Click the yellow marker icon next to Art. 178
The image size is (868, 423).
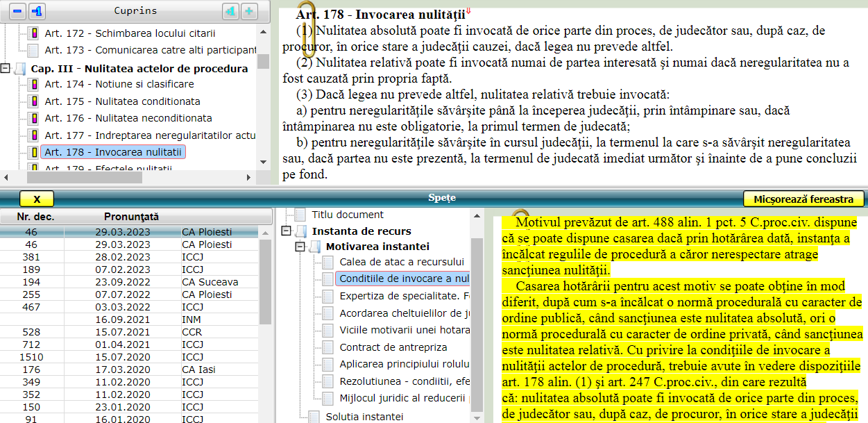[x=33, y=152]
